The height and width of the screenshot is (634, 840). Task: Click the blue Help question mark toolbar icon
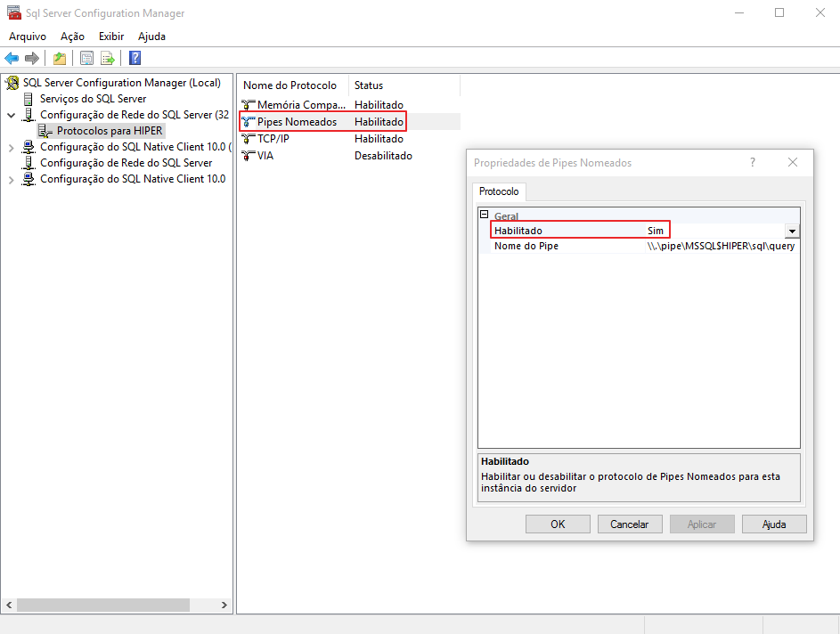click(135, 59)
